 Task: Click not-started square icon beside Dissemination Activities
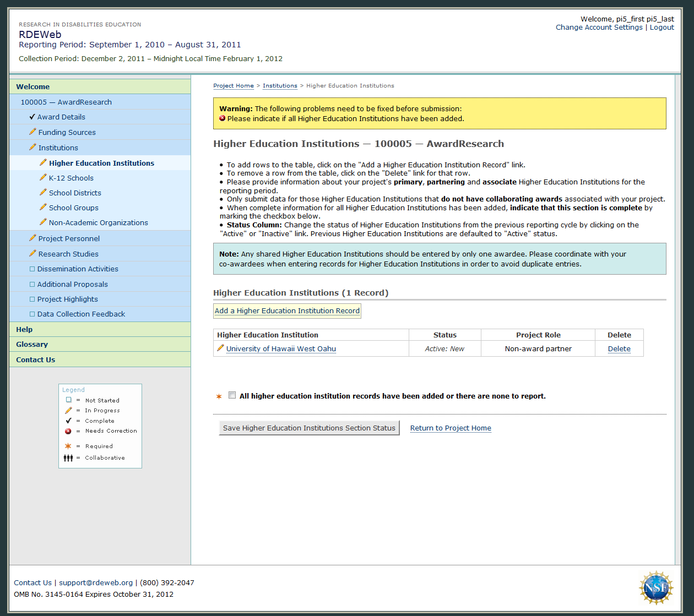(x=32, y=269)
